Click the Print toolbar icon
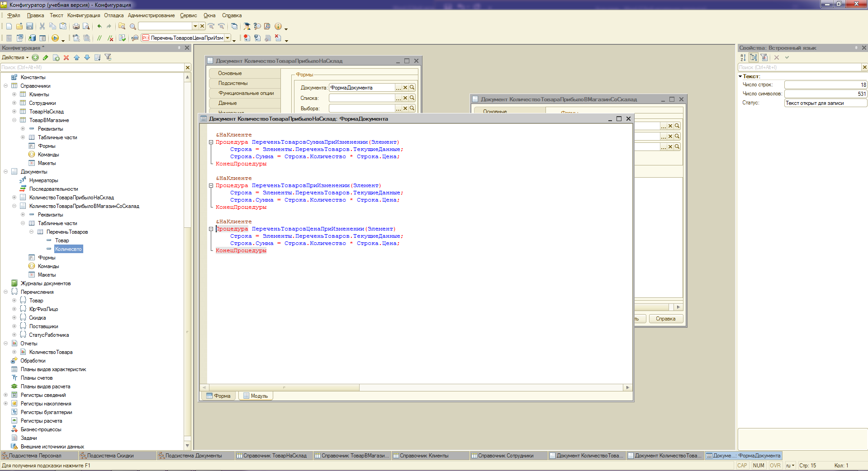The height and width of the screenshot is (471, 868). point(76,26)
